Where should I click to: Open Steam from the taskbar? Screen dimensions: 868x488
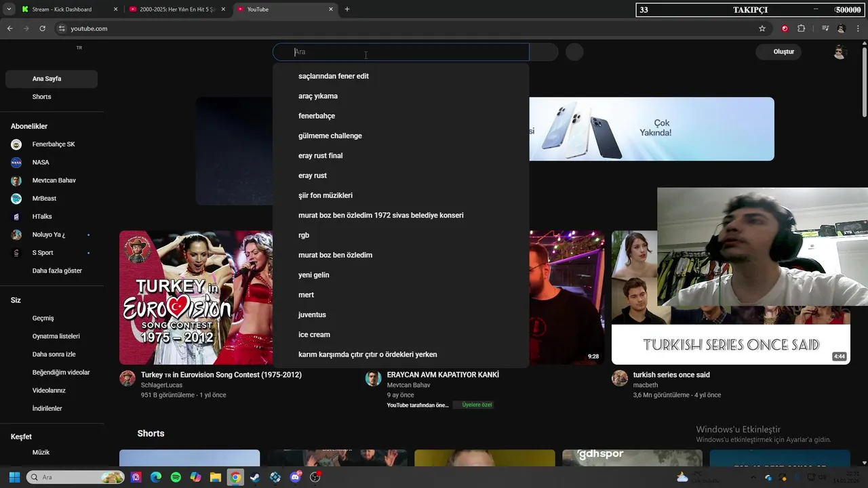[255, 477]
